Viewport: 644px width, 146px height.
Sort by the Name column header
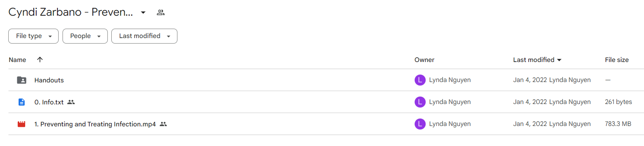[17, 60]
